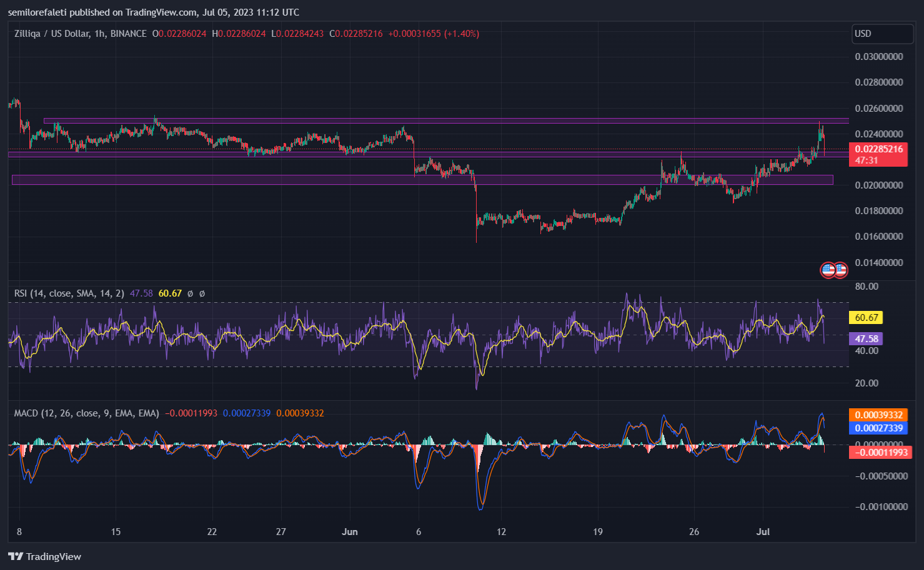Screen dimensions: 924x570
Task: Click the 0.01800000 price axis label
Action: pyautogui.click(x=879, y=211)
